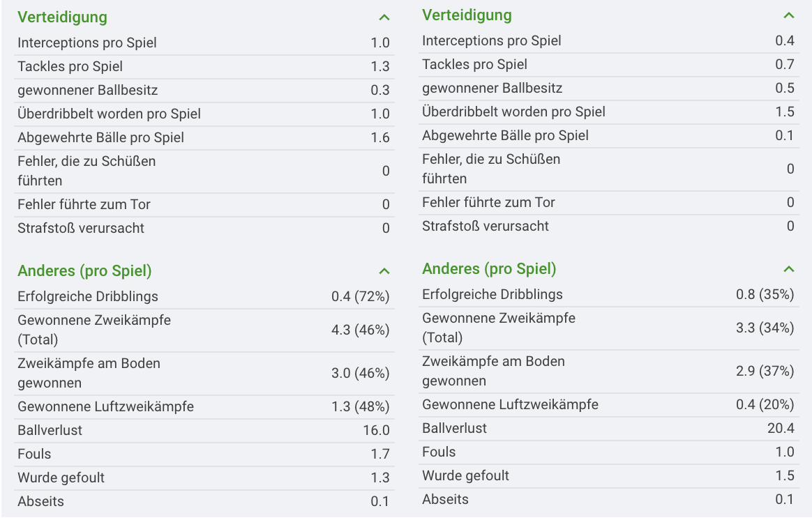Click the left Verteidigung heading
812x520 pixels.
tap(62, 17)
